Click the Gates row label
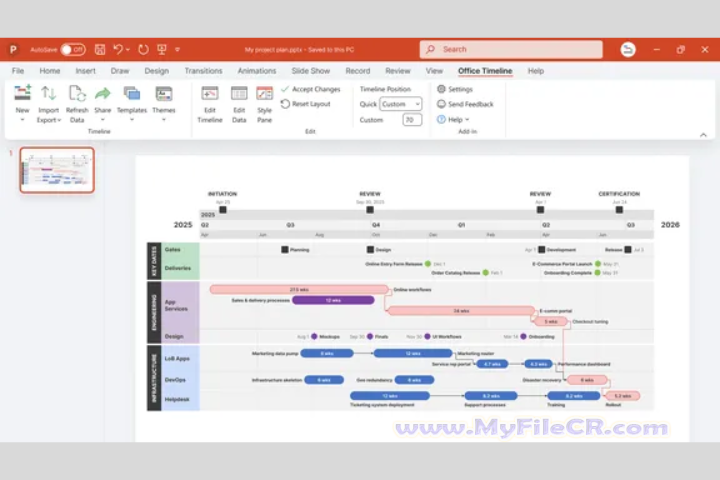720x480 pixels. click(x=173, y=249)
